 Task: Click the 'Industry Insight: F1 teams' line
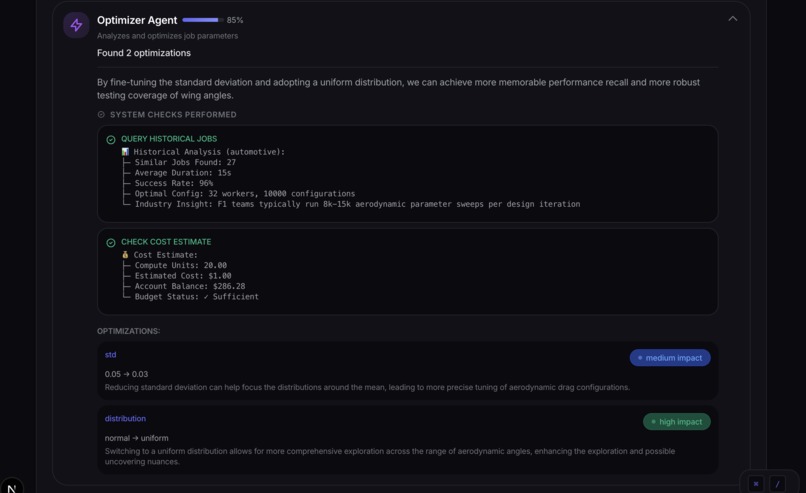tap(357, 204)
